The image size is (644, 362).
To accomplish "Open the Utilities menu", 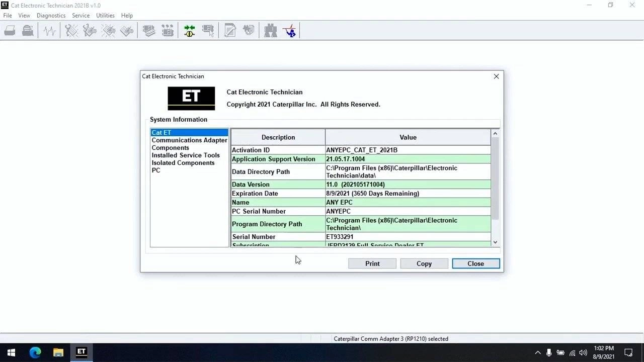I will [x=105, y=16].
